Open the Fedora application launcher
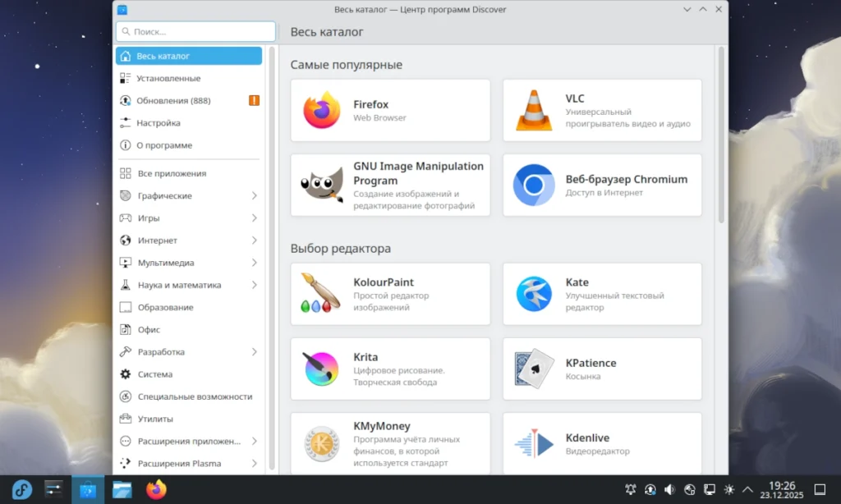Image resolution: width=841 pixels, height=504 pixels. coord(22,489)
